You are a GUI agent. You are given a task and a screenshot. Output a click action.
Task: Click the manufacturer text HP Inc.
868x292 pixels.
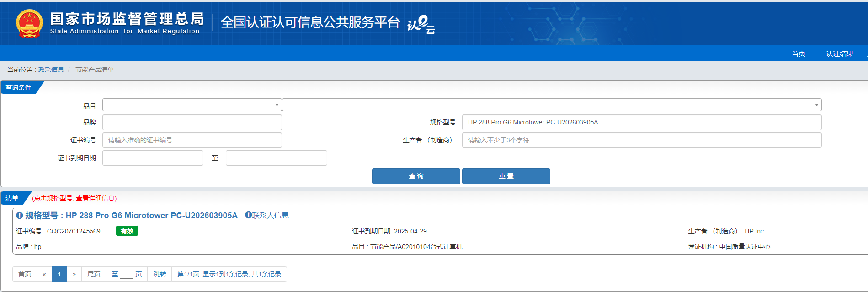[x=755, y=231]
